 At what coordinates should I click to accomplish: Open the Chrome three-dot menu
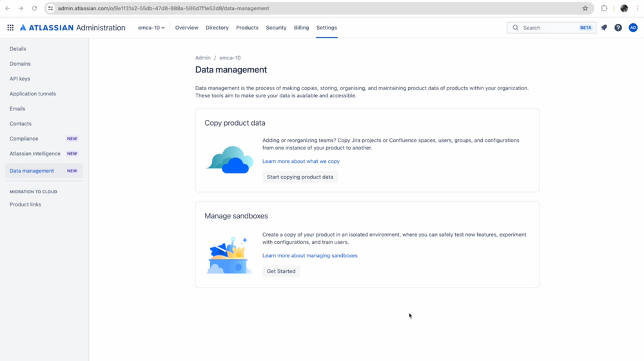pyautogui.click(x=638, y=8)
